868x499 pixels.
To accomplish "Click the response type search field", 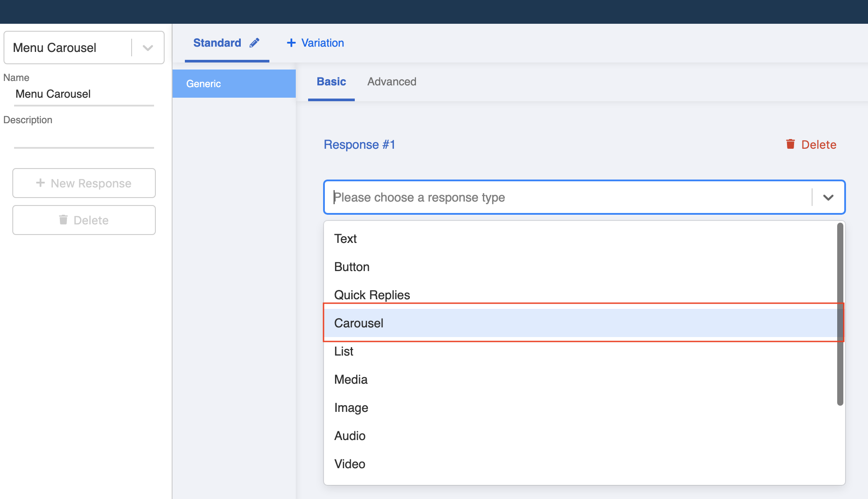I will tap(568, 198).
